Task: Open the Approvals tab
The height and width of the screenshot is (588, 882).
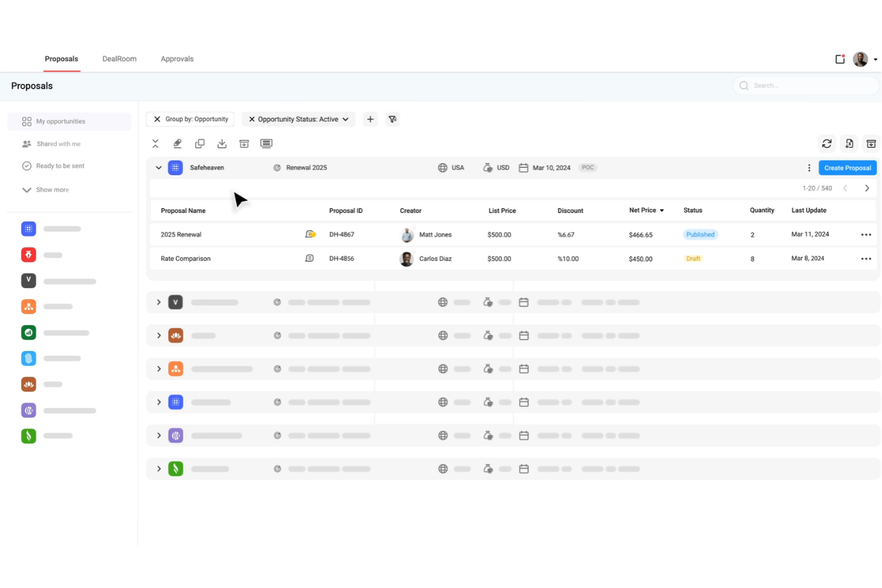Action: (177, 58)
